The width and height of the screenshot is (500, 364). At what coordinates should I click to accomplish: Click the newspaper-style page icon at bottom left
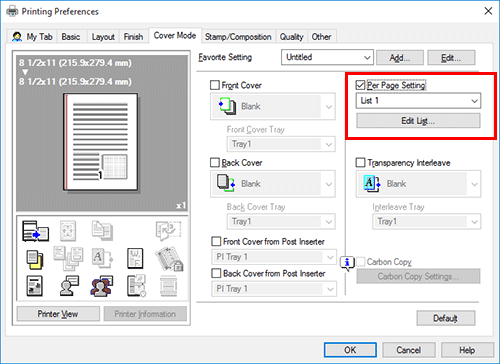point(34,286)
